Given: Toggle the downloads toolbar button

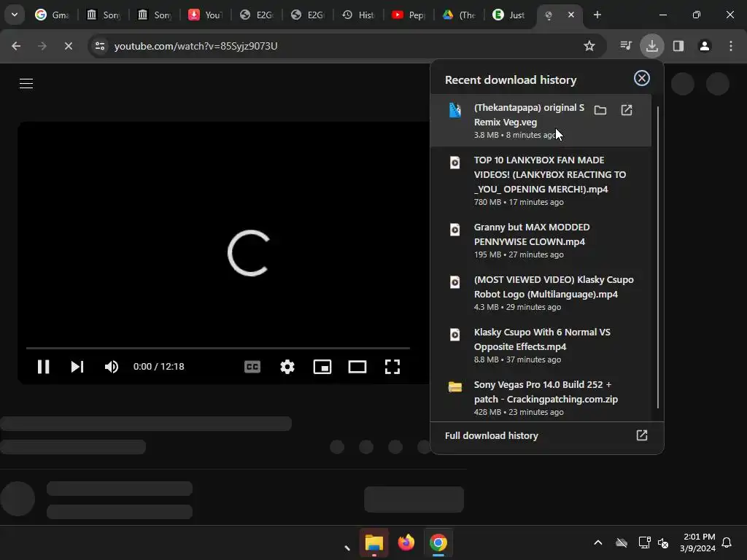Looking at the screenshot, I should click(x=651, y=46).
